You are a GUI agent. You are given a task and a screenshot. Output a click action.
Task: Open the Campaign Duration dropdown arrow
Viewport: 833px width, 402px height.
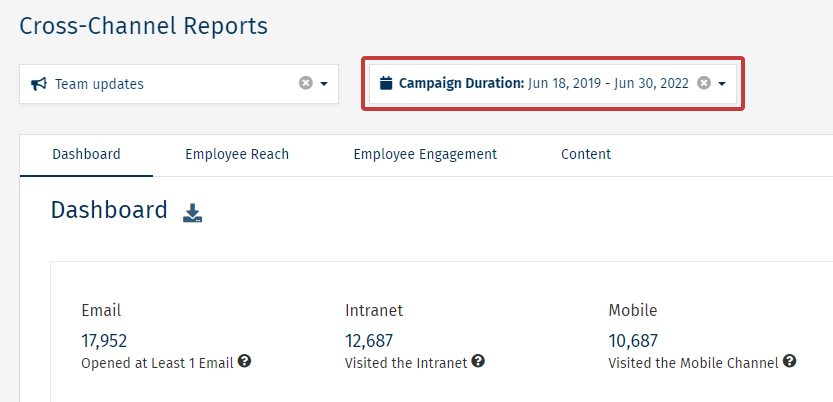721,84
